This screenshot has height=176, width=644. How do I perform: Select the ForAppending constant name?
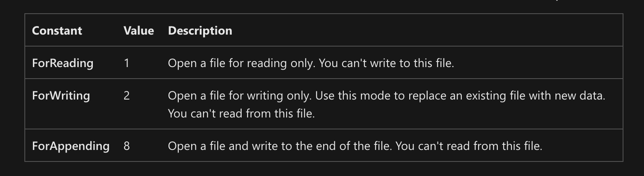click(71, 146)
